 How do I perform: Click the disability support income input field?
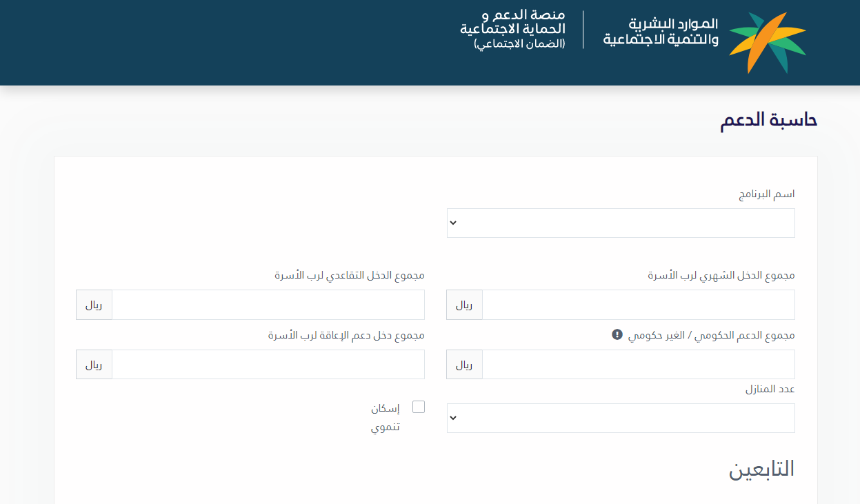269,364
